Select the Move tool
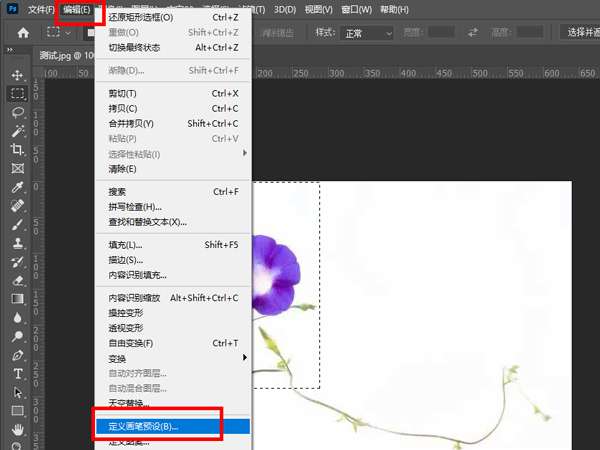Viewport: 600px width, 450px height. [17, 75]
